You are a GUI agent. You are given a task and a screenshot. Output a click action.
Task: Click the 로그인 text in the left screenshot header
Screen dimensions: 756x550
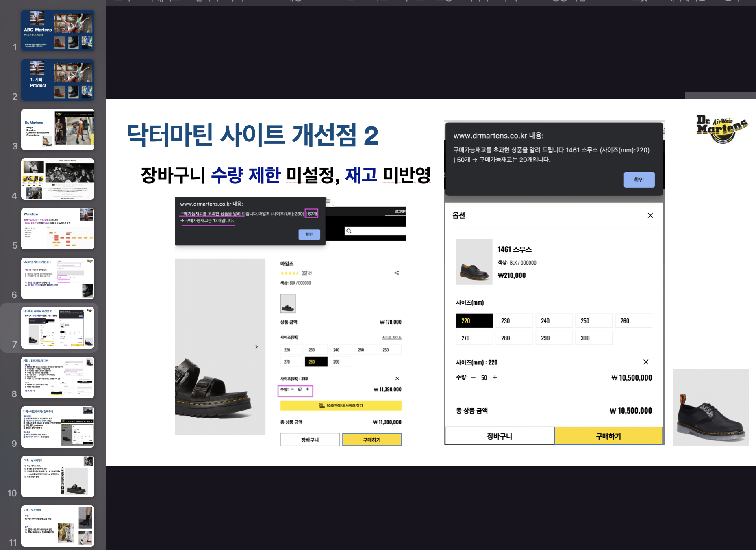coord(400,211)
